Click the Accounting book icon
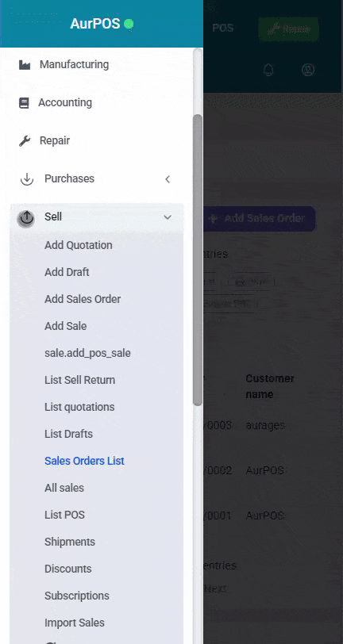 coord(25,102)
